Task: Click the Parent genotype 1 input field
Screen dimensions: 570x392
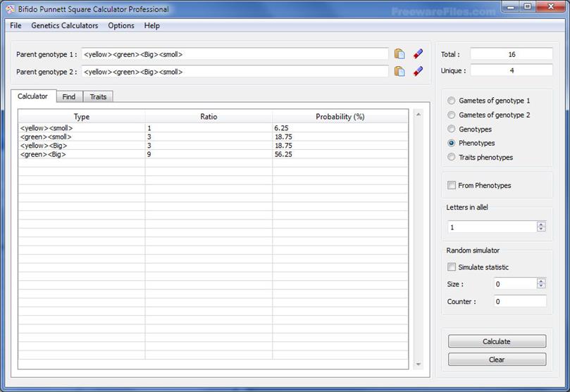Action: point(235,54)
